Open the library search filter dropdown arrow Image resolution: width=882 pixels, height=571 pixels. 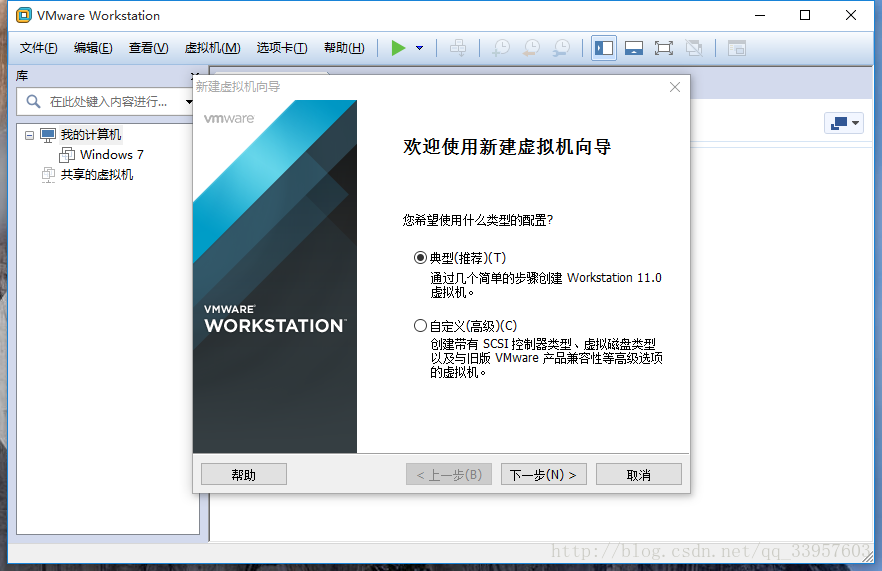point(189,102)
